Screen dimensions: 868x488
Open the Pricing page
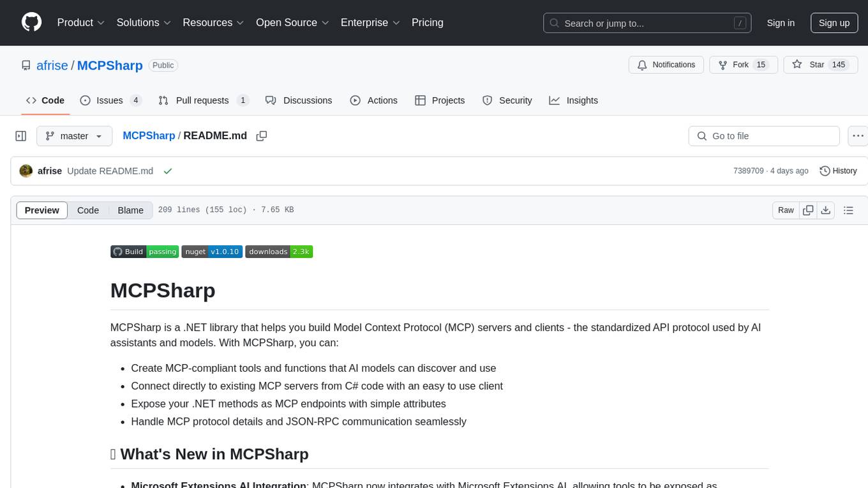click(428, 22)
